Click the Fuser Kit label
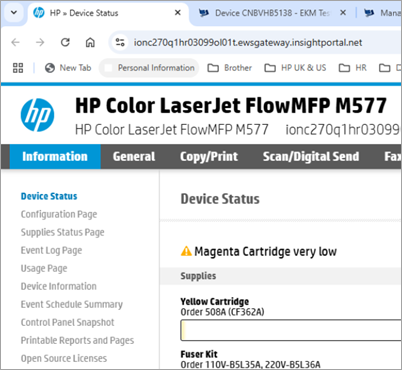The height and width of the screenshot is (370, 402). point(199,354)
